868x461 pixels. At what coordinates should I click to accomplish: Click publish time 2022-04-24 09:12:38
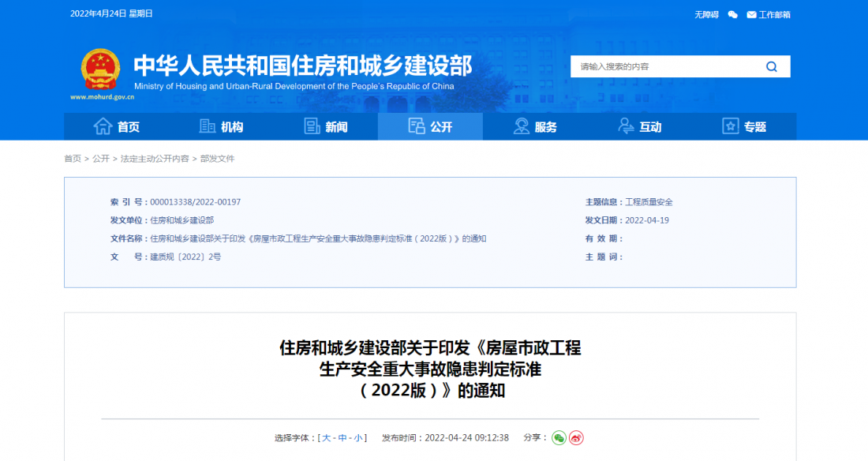pos(466,438)
